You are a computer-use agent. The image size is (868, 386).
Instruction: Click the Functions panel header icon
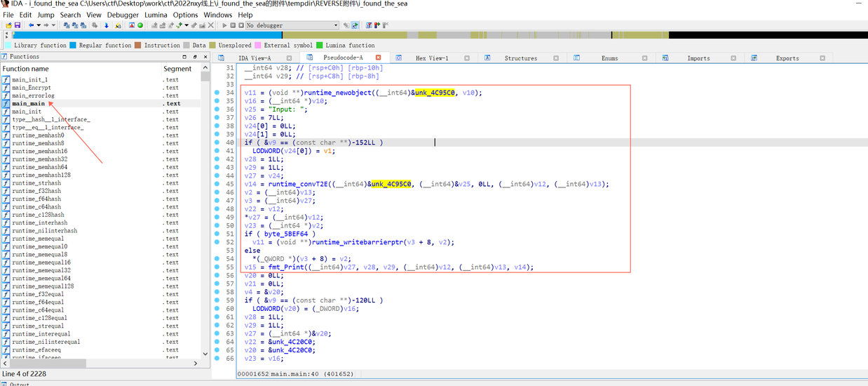[5, 56]
